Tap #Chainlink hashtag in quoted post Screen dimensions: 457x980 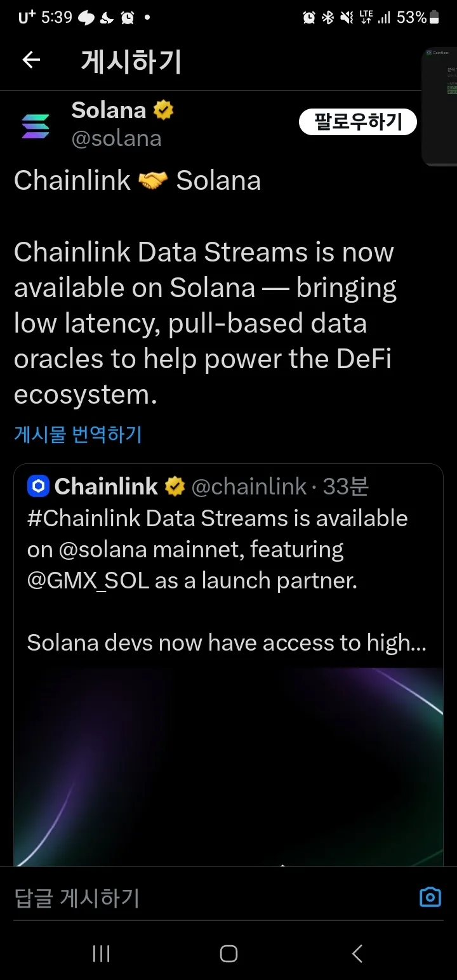[x=83, y=518]
